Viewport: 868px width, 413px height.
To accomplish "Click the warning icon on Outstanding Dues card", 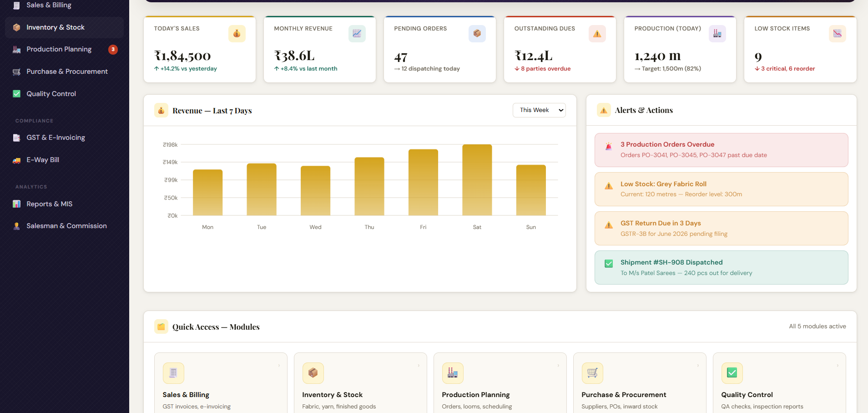I will coord(597,34).
